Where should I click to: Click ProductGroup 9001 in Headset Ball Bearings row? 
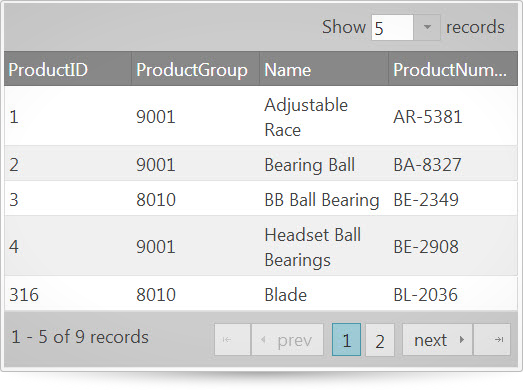pyautogui.click(x=195, y=247)
